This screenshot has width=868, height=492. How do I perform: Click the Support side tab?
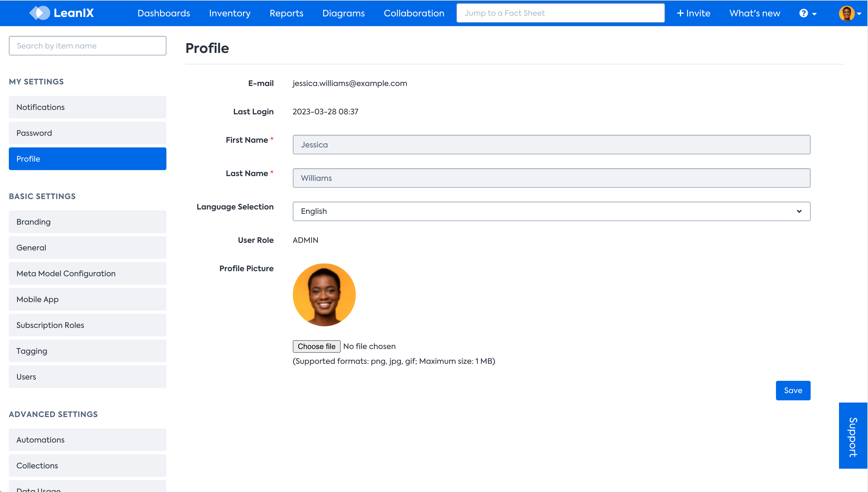coord(853,436)
